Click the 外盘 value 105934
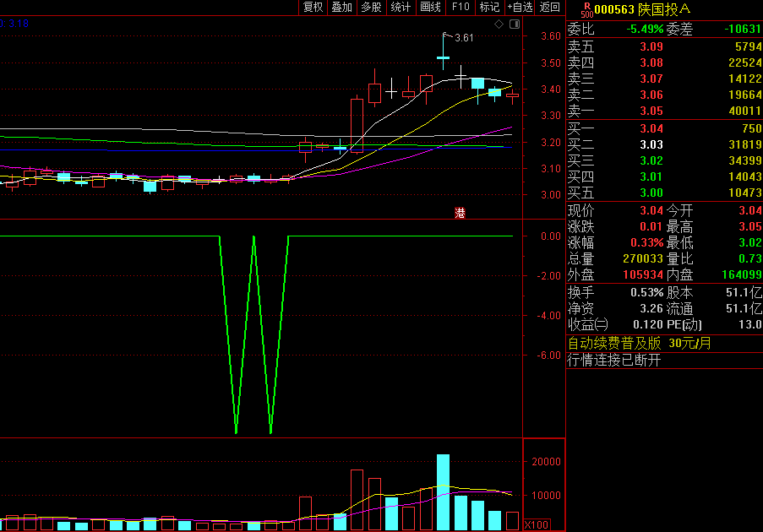The width and height of the screenshot is (763, 532). (x=643, y=274)
